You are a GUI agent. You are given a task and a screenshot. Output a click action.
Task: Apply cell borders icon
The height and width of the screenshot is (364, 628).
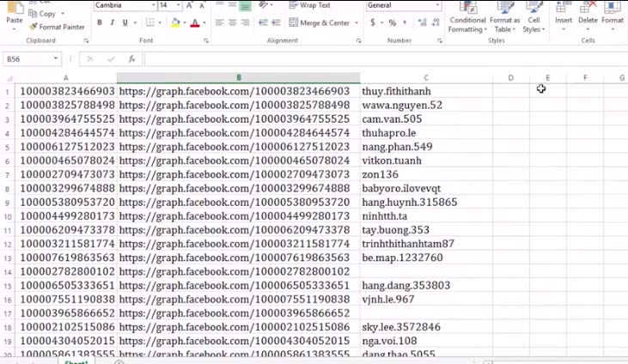click(149, 23)
